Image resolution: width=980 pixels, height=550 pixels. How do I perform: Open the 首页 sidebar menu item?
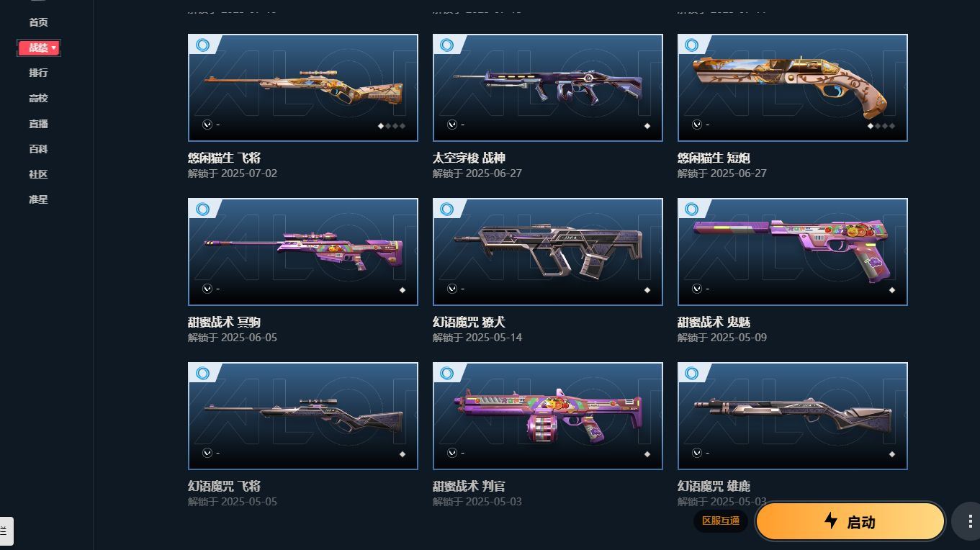[38, 22]
